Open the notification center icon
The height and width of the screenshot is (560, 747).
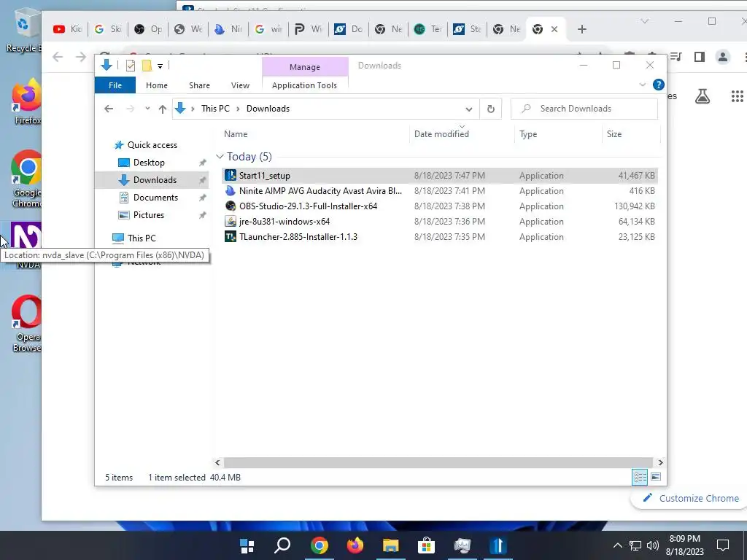click(723, 545)
